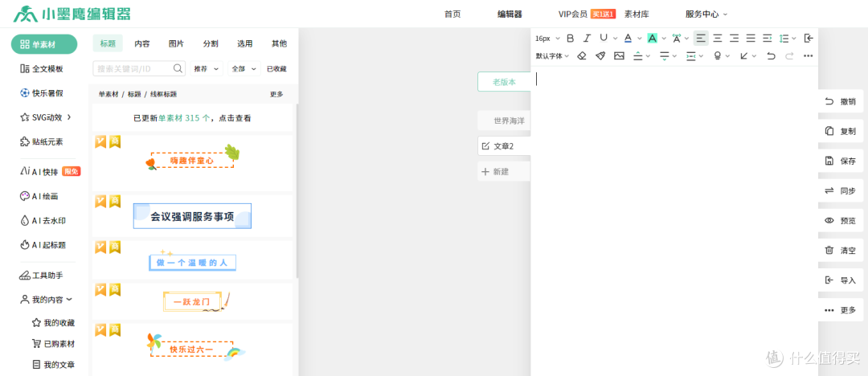Viewport: 868px width, 376px height.
Task: Open the 素材库 navigation link
Action: click(x=637, y=14)
